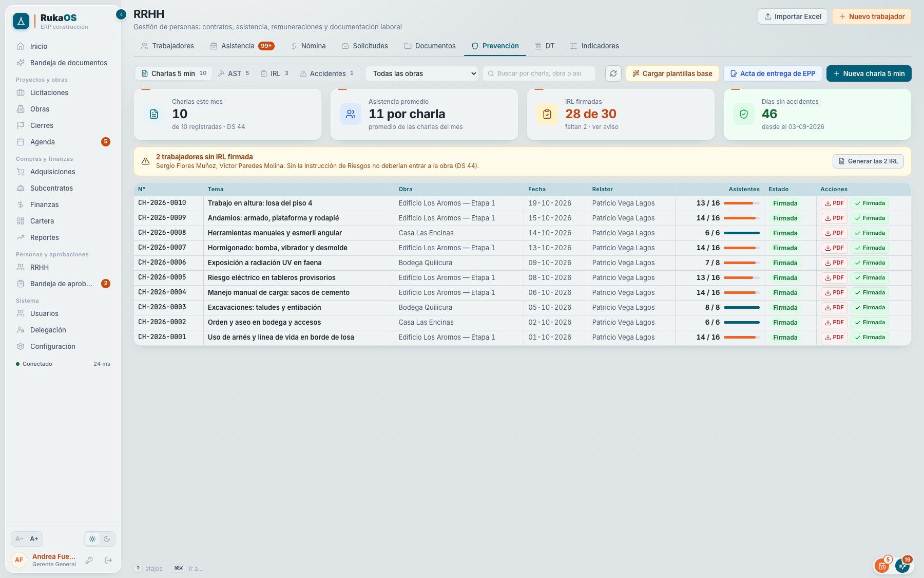
Task: Open the Todas las obras dropdown
Action: click(421, 73)
